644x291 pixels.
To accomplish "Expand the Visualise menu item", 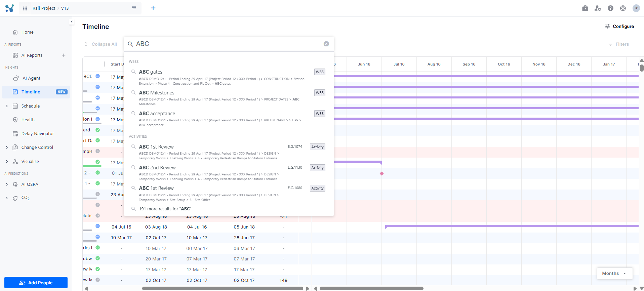I will (7, 161).
